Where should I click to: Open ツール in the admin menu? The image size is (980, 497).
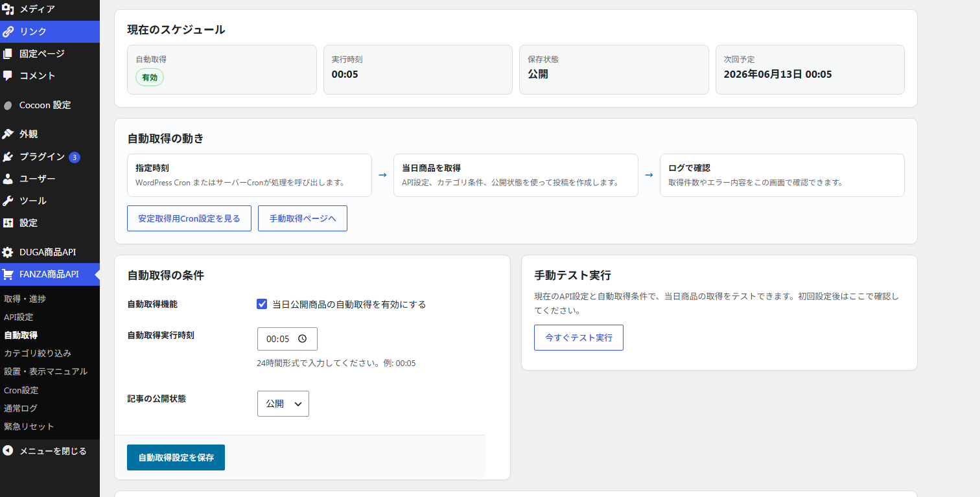pos(50,201)
